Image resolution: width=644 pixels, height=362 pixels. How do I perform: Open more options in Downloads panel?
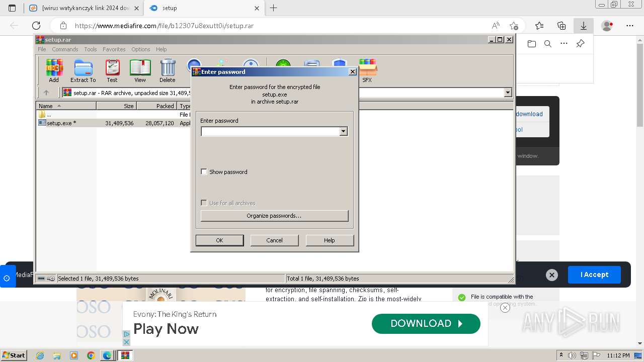tap(564, 44)
